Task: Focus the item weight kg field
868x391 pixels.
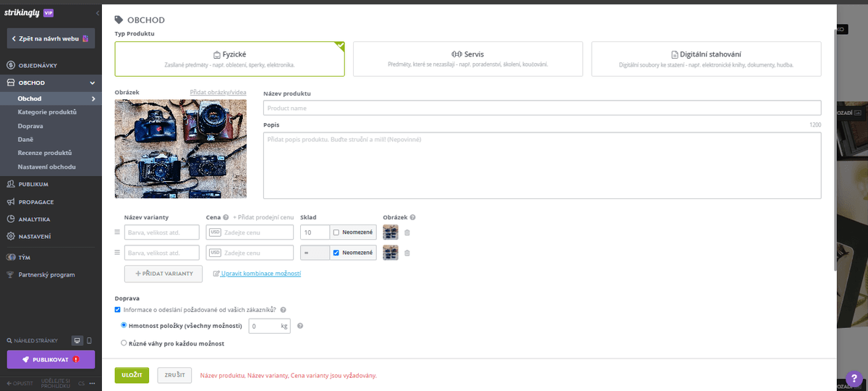Action: click(270, 326)
